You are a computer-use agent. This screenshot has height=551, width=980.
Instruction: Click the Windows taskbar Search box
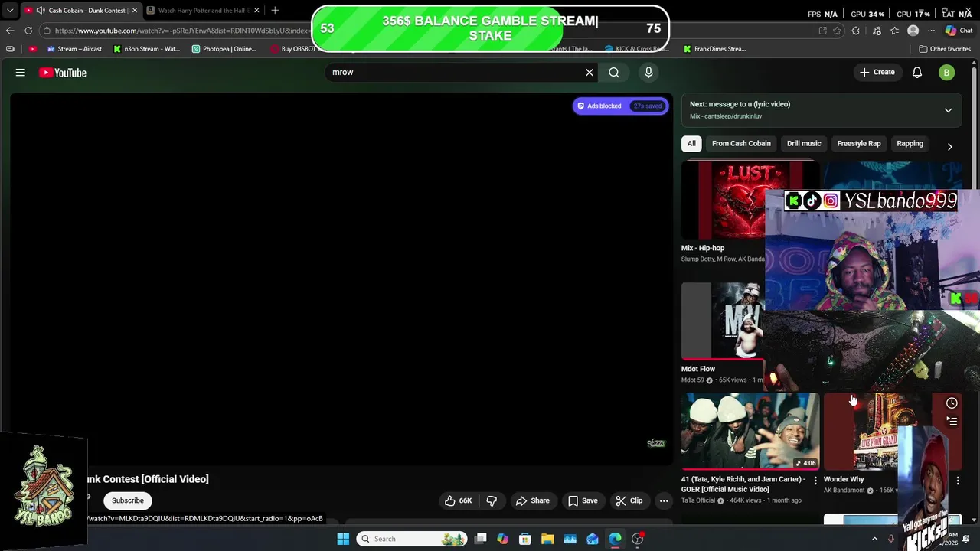(x=412, y=539)
